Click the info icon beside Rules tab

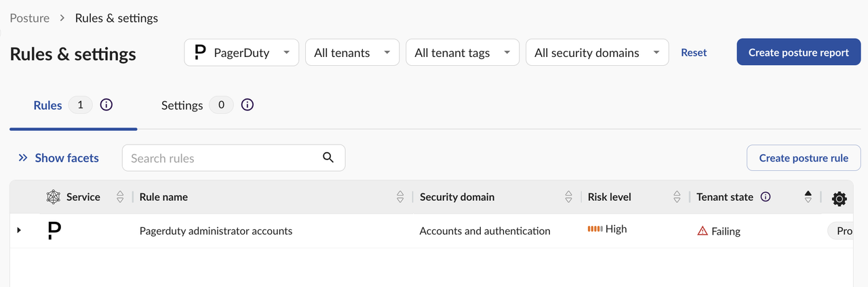(x=106, y=105)
